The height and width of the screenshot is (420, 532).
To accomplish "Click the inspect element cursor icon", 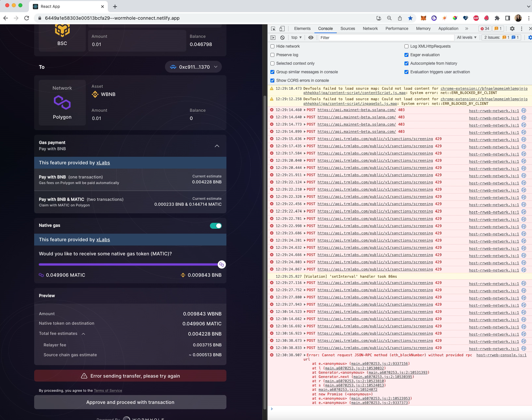I will tap(273, 29).
